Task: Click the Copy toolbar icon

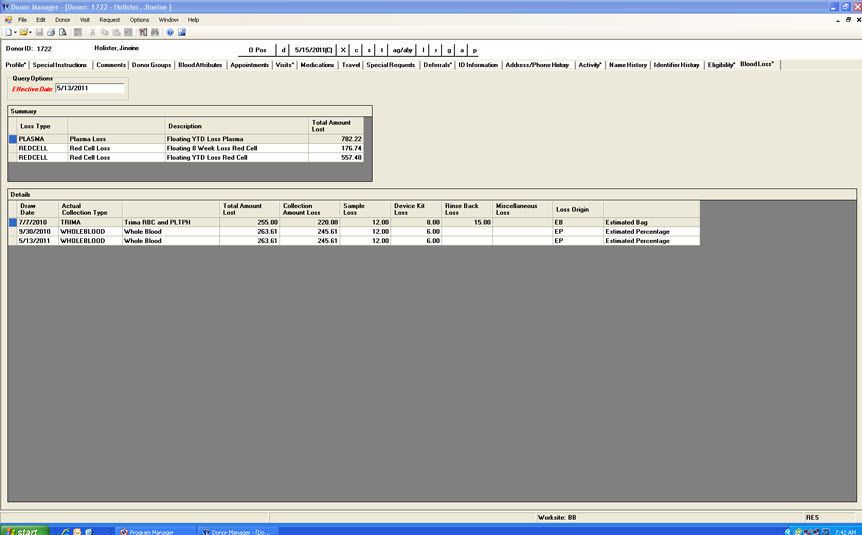Action: point(104,32)
